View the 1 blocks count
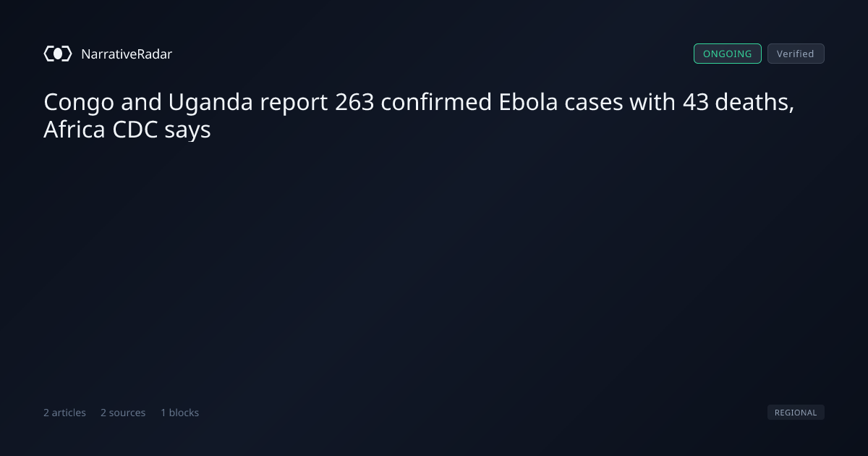 pyautogui.click(x=179, y=413)
